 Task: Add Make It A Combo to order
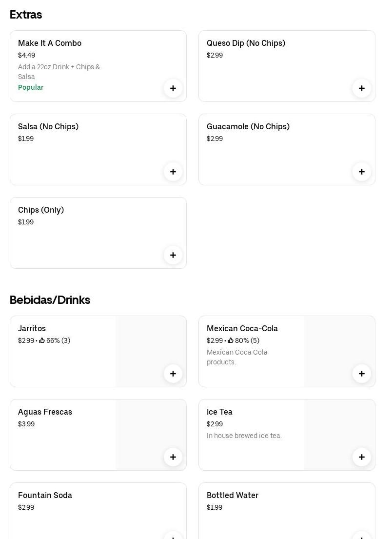point(173,88)
